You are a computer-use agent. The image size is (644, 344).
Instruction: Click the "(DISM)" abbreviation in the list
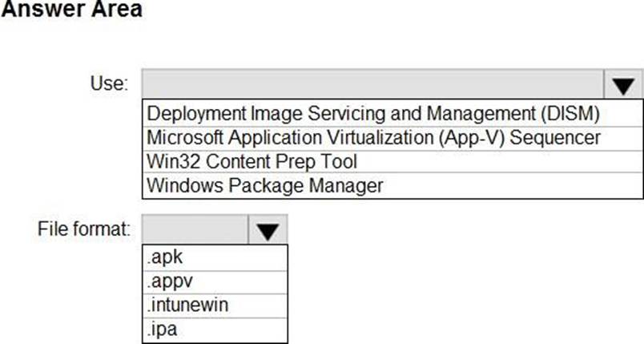568,112
